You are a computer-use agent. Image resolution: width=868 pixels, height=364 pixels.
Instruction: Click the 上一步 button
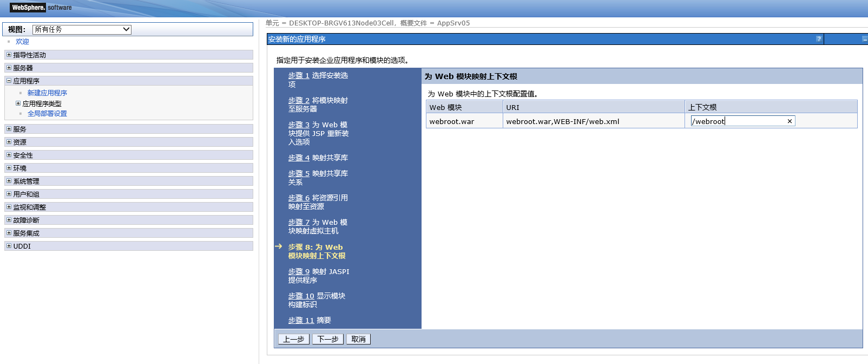294,339
